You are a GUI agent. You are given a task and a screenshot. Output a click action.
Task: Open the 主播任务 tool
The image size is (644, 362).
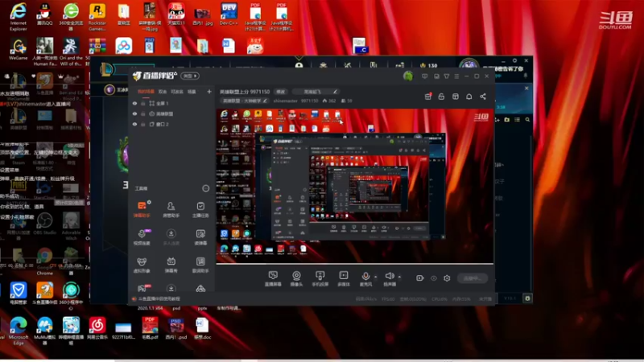(x=200, y=209)
